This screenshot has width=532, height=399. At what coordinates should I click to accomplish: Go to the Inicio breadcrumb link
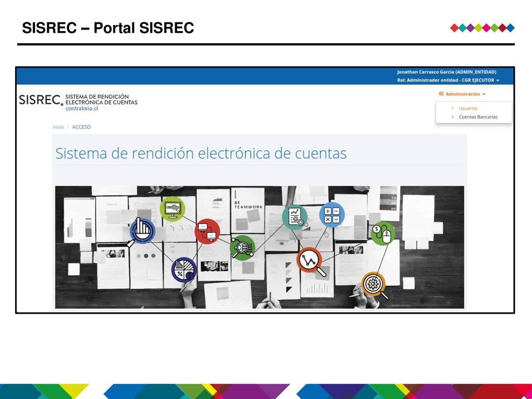[58, 127]
